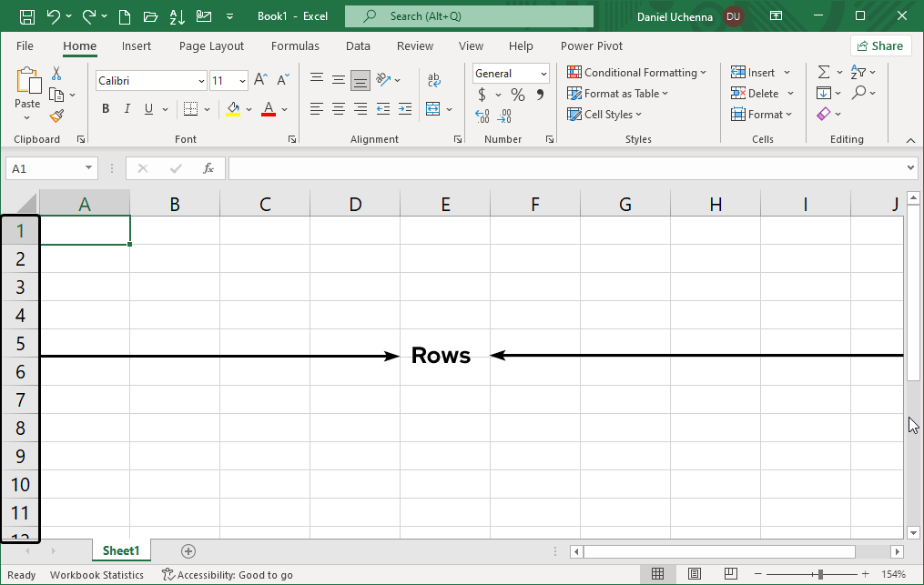Image resolution: width=924 pixels, height=585 pixels.
Task: Add a new sheet with plus icon
Action: 188,551
